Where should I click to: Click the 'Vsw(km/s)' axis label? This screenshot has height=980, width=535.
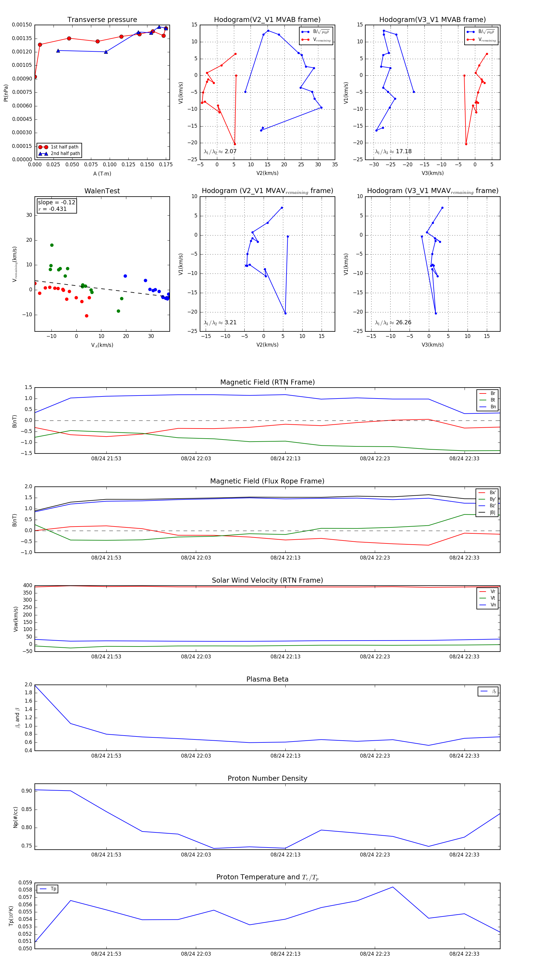click(x=16, y=619)
